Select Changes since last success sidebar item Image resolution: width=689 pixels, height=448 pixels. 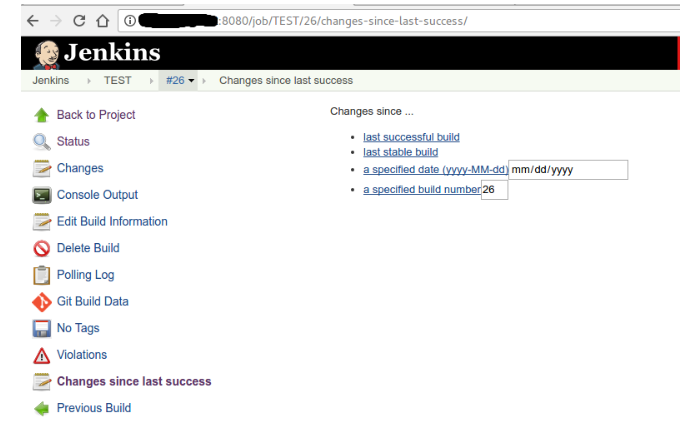[x=134, y=381]
